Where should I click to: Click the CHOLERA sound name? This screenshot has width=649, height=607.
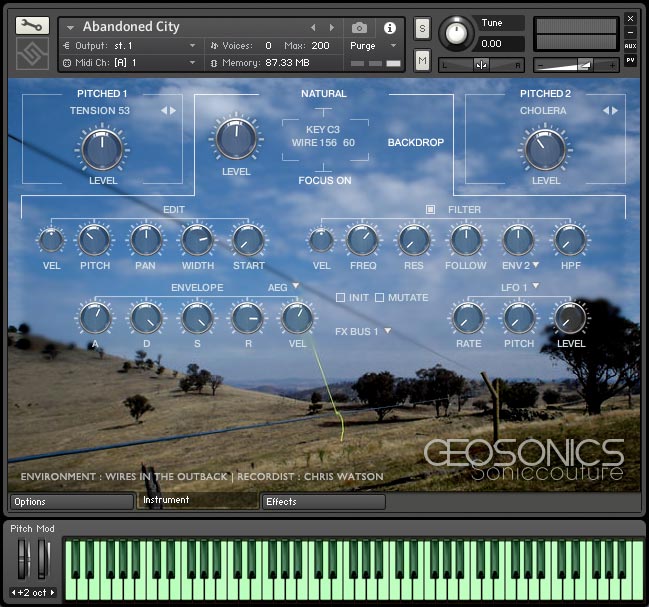543,110
